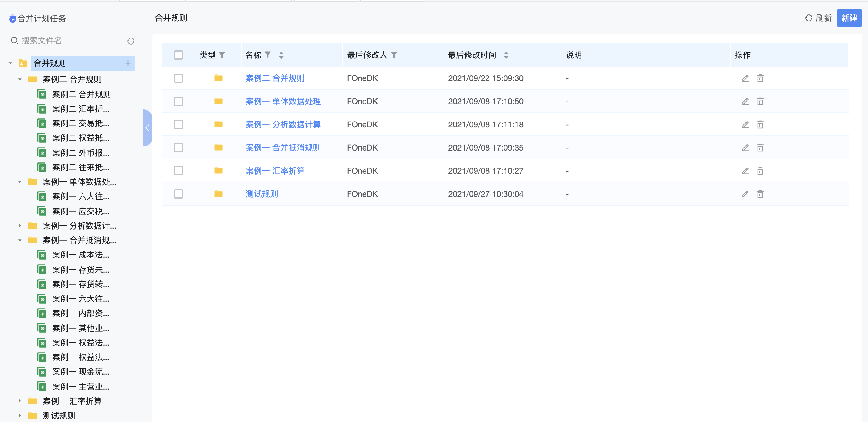The image size is (868, 422).
Task: Click the 合并计划任务 header icon
Action: coord(12,19)
